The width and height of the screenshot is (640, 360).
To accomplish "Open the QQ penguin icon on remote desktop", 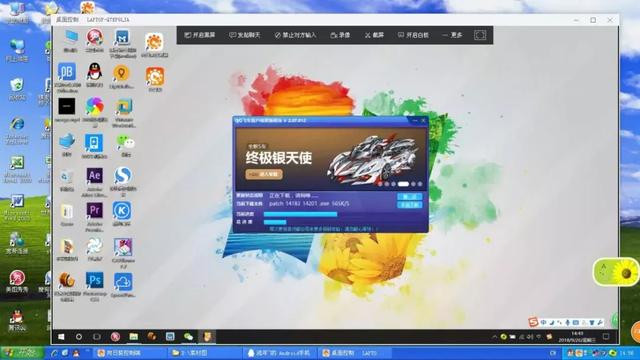I will pos(94,72).
